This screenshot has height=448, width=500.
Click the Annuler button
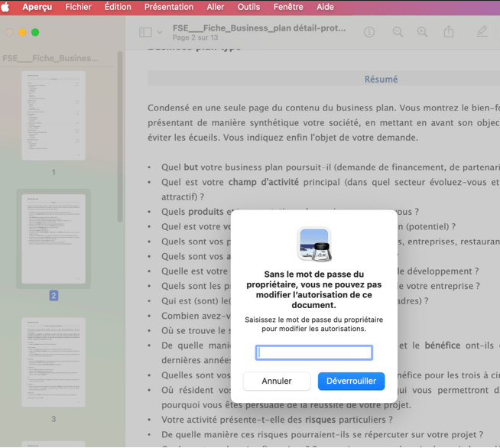(x=277, y=381)
